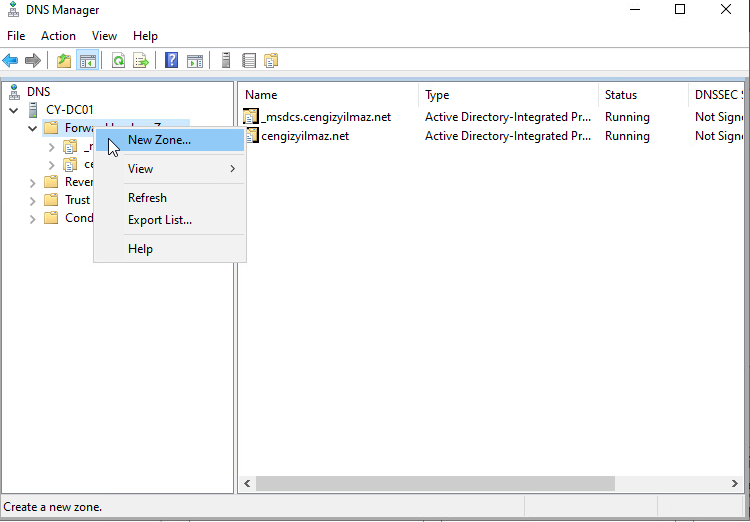Click the New Server toolbar icon

tap(226, 61)
